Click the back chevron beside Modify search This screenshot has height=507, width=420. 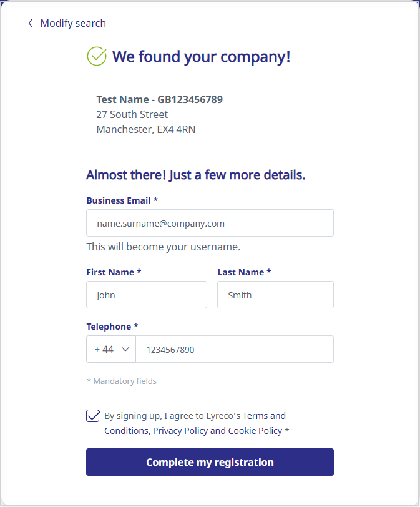(30, 24)
